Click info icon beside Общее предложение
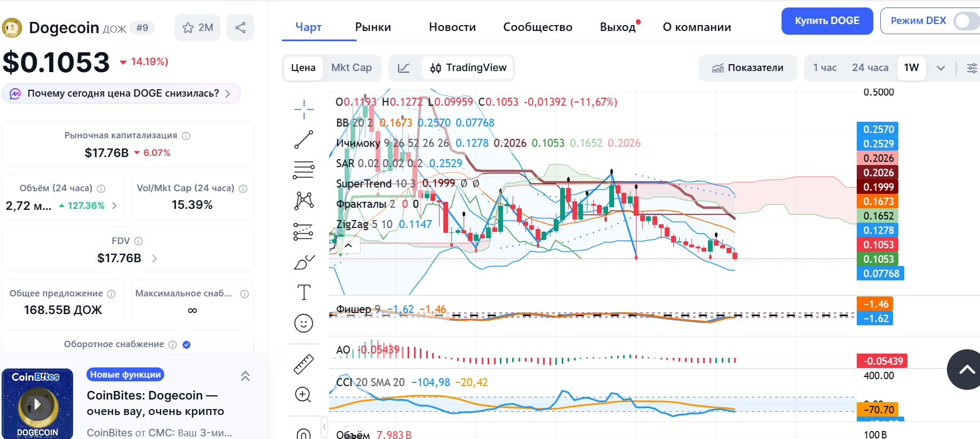Viewport: 980px width, 439px height. 111,294
